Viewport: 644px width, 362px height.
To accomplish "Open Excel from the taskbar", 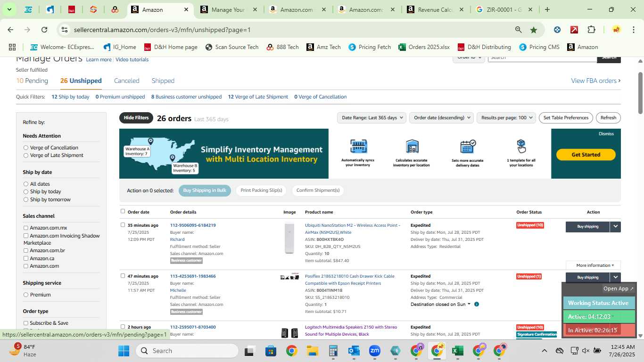I will tap(457, 351).
